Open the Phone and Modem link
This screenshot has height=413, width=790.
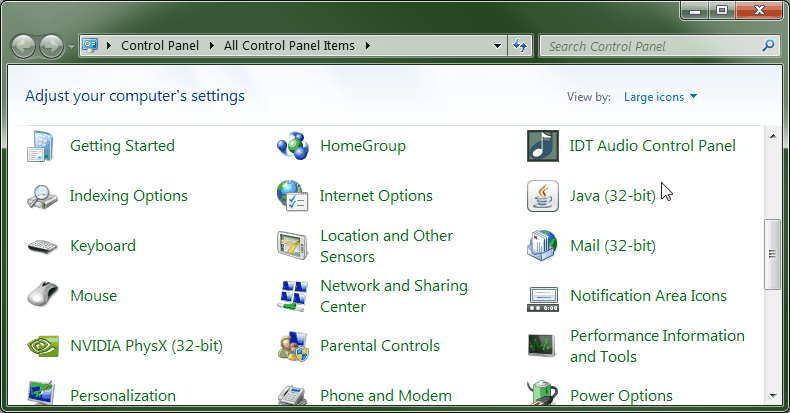click(386, 396)
